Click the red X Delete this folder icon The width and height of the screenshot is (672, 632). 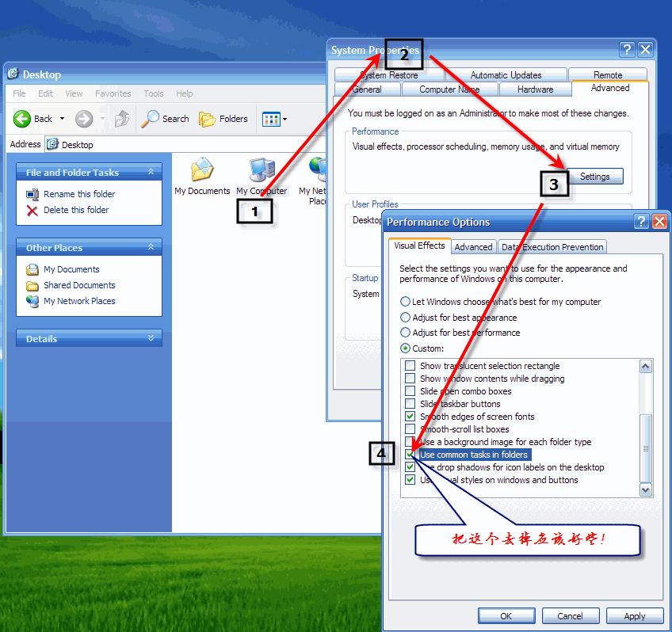(32, 210)
